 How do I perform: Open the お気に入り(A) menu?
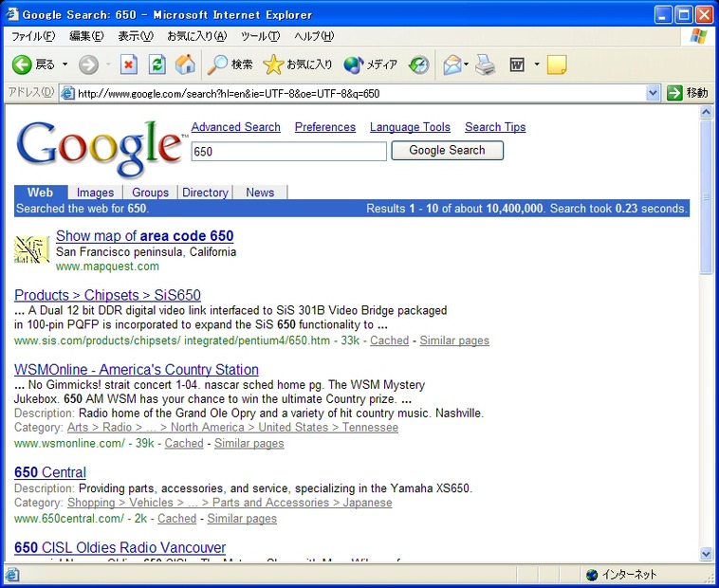pyautogui.click(x=197, y=36)
